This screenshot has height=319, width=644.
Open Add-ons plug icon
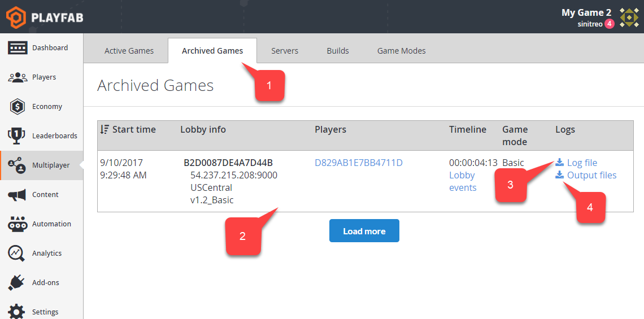coord(18,282)
